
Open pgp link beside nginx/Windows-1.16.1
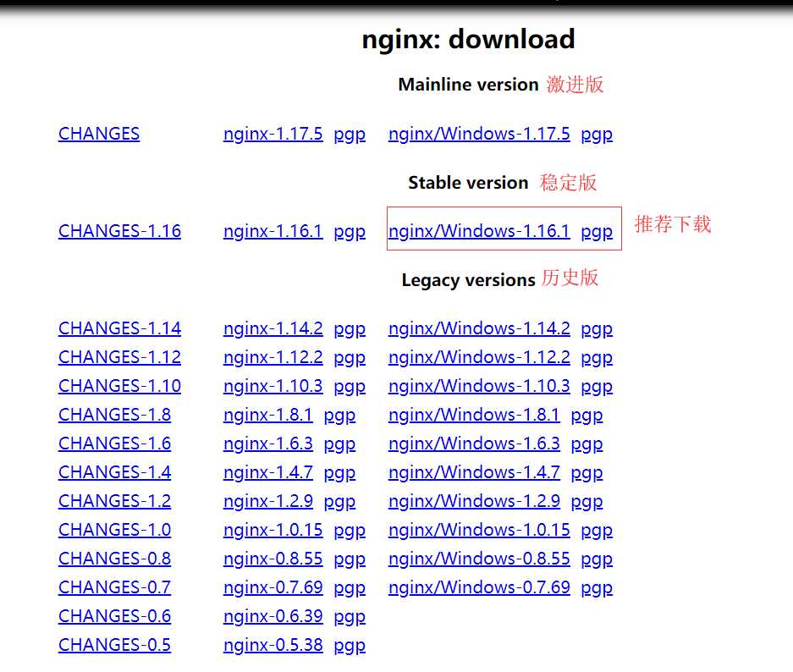[x=597, y=233]
